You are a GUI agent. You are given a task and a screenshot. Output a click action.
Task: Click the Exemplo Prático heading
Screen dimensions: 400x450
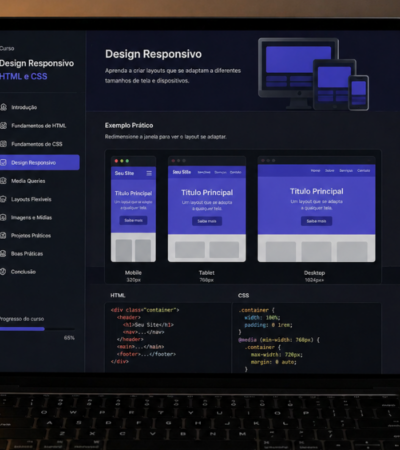point(129,125)
